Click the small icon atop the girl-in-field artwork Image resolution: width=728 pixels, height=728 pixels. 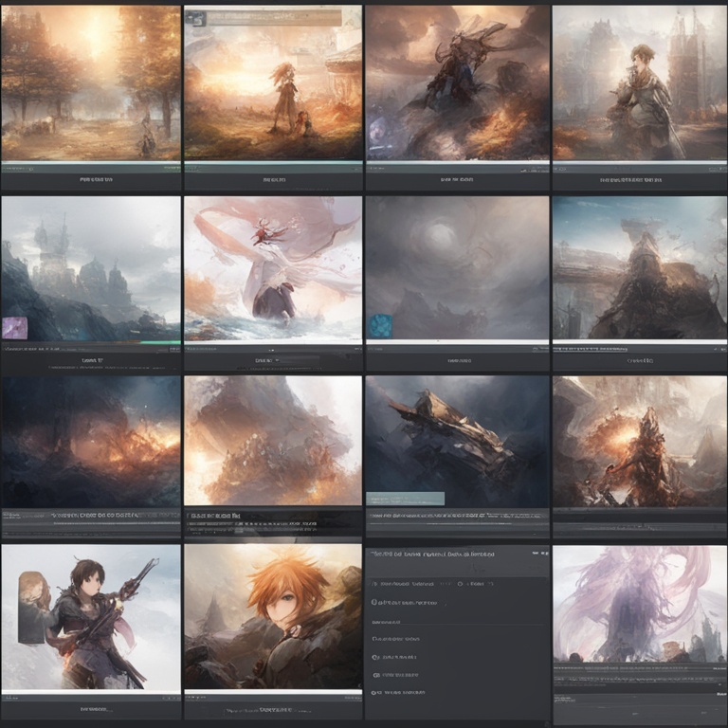pyautogui.click(x=195, y=19)
